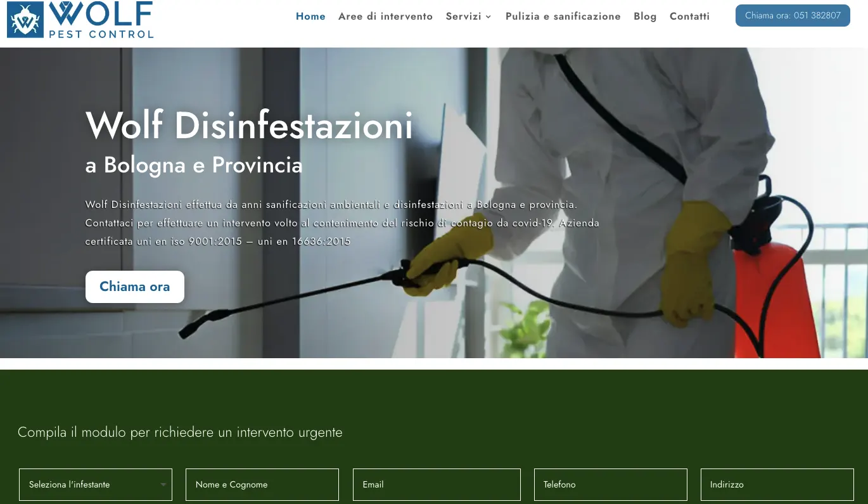Click the Wolf Disinfestazioni hero heading
Viewport: 868px width, 504px height.
[x=249, y=126]
